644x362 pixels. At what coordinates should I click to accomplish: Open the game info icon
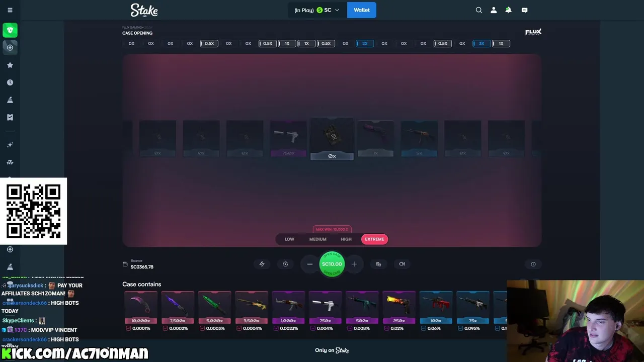(x=533, y=264)
